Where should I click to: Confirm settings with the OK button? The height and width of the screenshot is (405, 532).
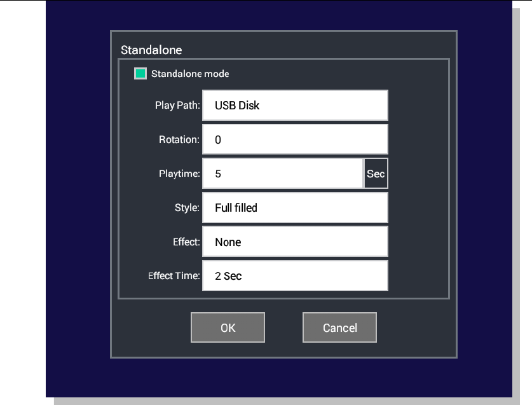click(x=228, y=327)
